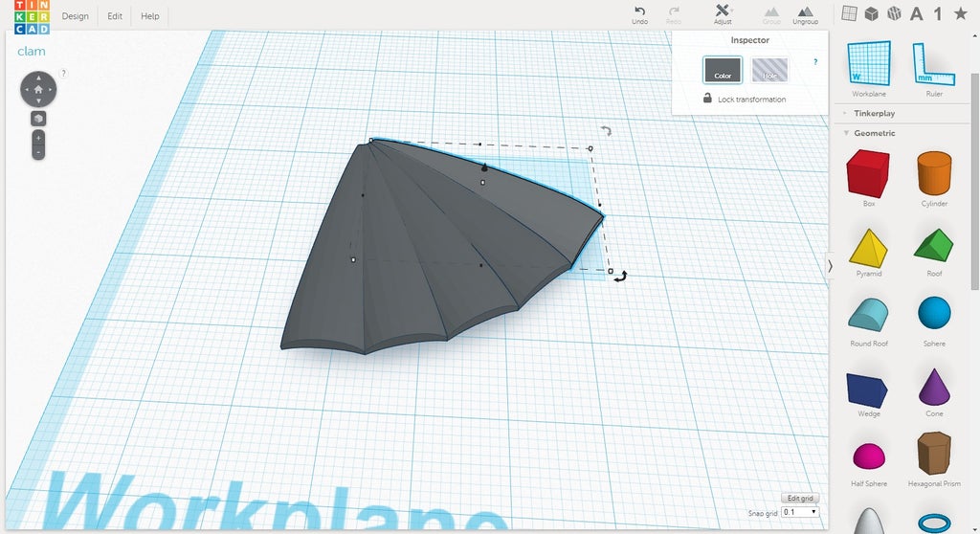Collapse the shapes side panel

[x=830, y=266]
